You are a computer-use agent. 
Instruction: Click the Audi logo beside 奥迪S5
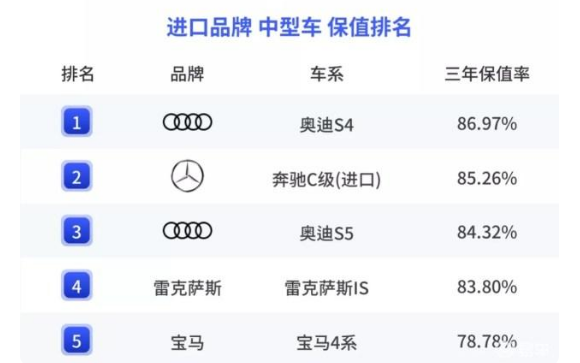tap(188, 231)
